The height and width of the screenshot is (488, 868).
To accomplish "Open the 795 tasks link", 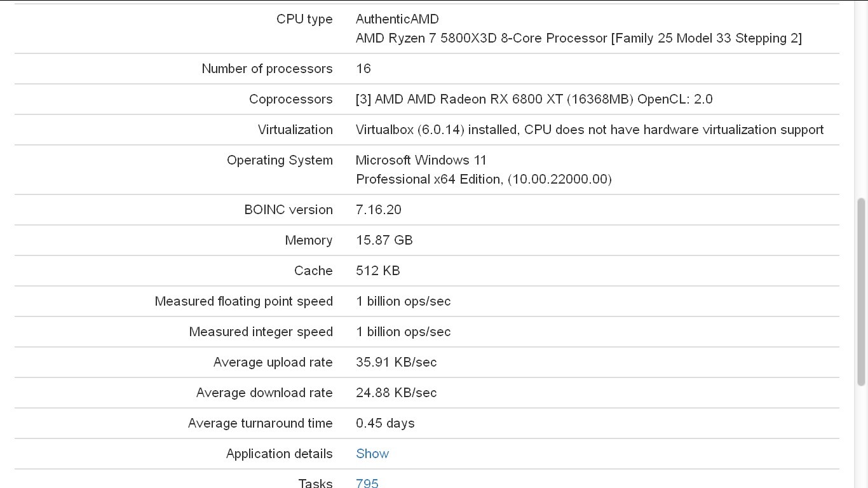I will click(367, 483).
